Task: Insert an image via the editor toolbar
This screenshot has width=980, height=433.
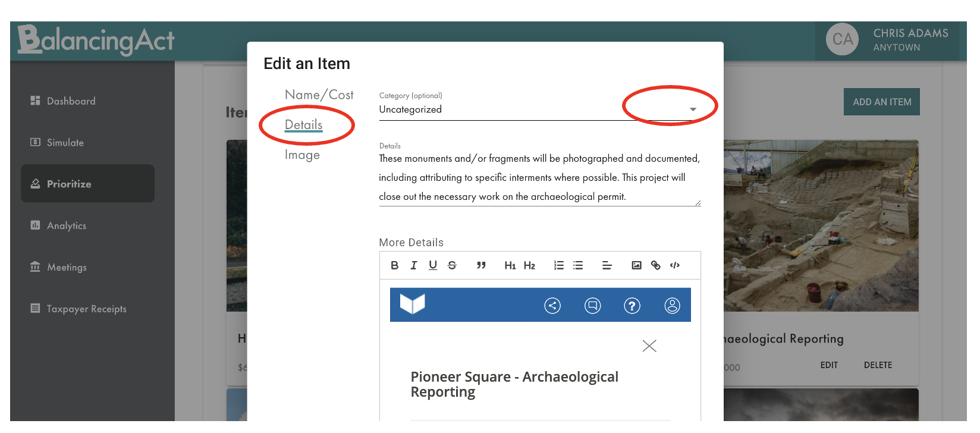Action: coord(636,265)
